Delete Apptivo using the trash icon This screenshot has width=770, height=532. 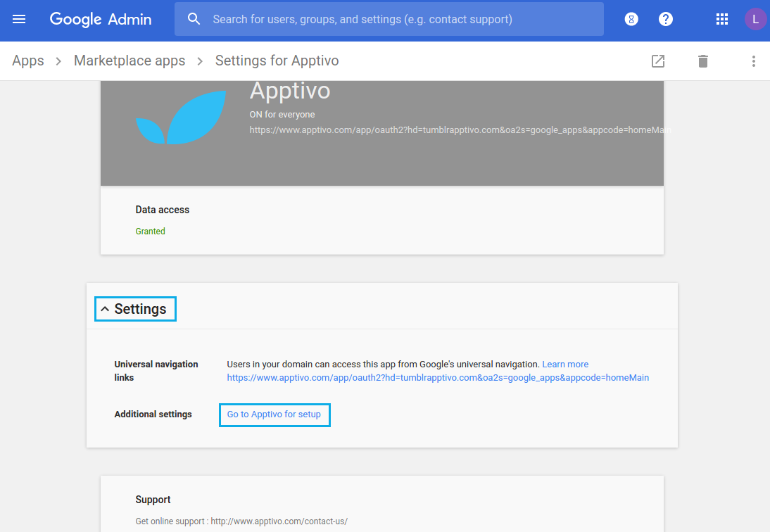702,61
